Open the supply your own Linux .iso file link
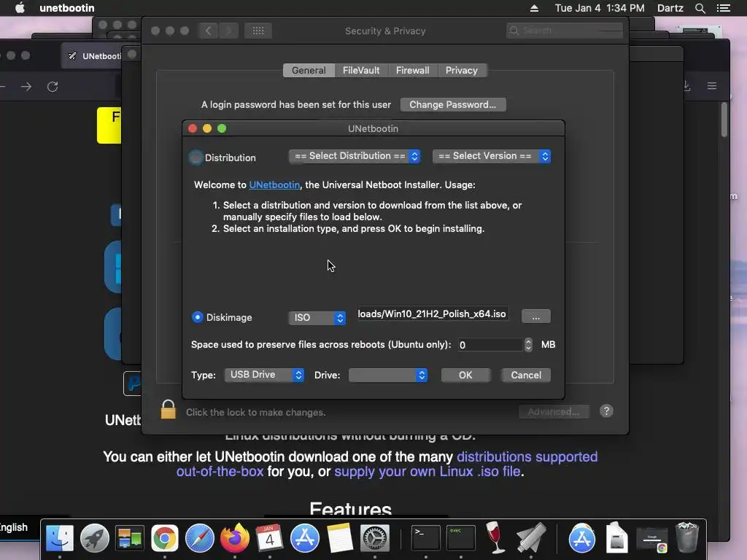 pos(427,472)
